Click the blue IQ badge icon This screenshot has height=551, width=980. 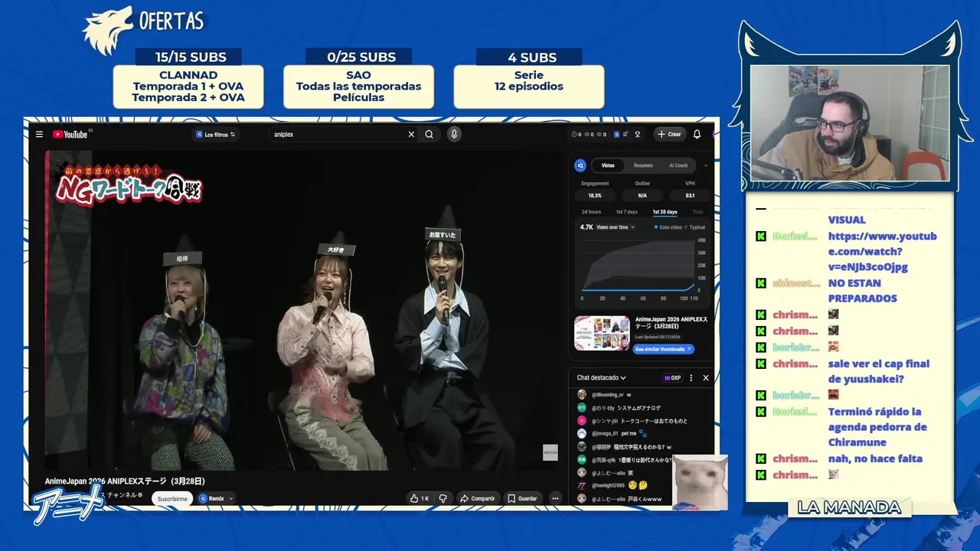click(580, 165)
